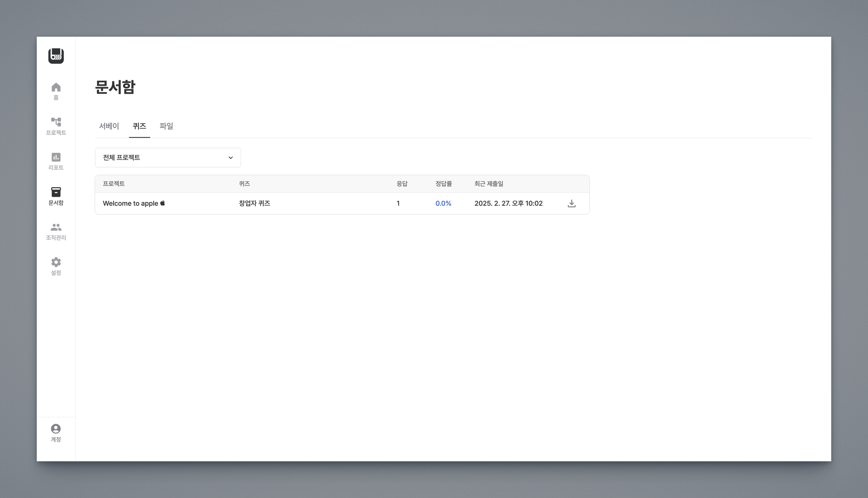Open the 프로젝트 projects sidebar icon
Viewport: 868px width, 498px height.
click(56, 126)
